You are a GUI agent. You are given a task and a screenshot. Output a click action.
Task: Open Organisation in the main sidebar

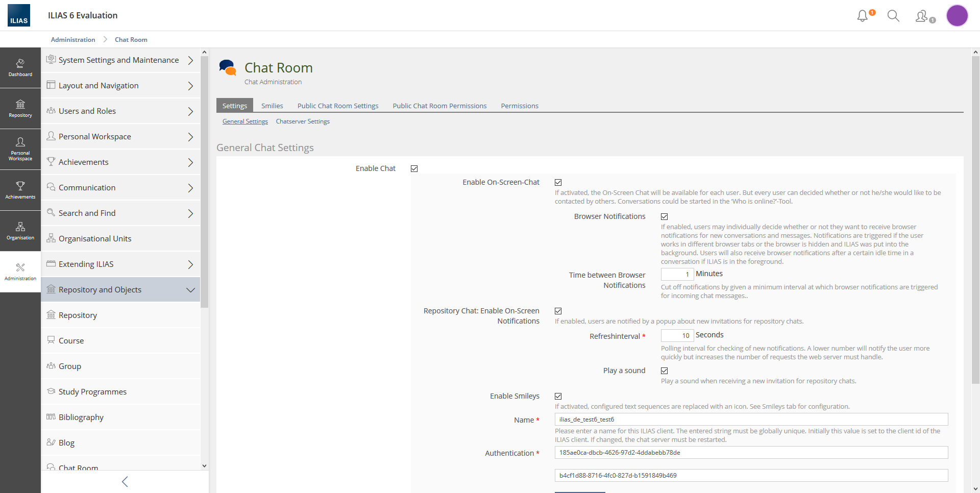point(20,231)
